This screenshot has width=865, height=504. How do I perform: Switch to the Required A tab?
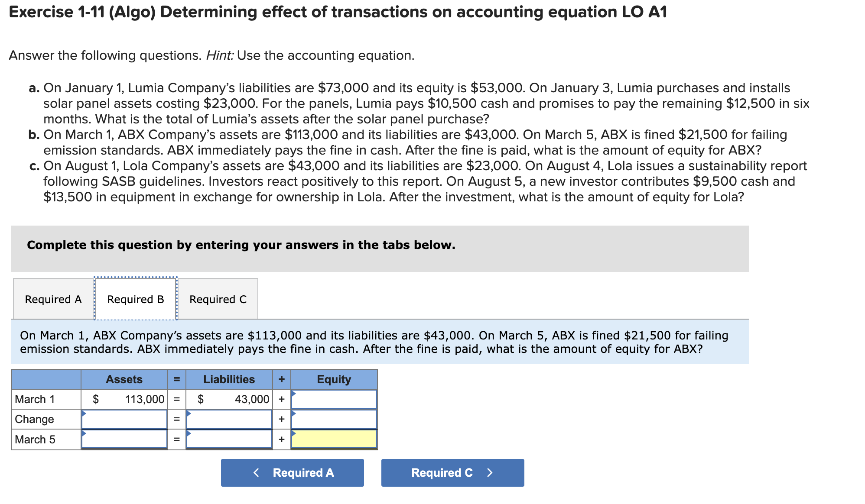[53, 299]
